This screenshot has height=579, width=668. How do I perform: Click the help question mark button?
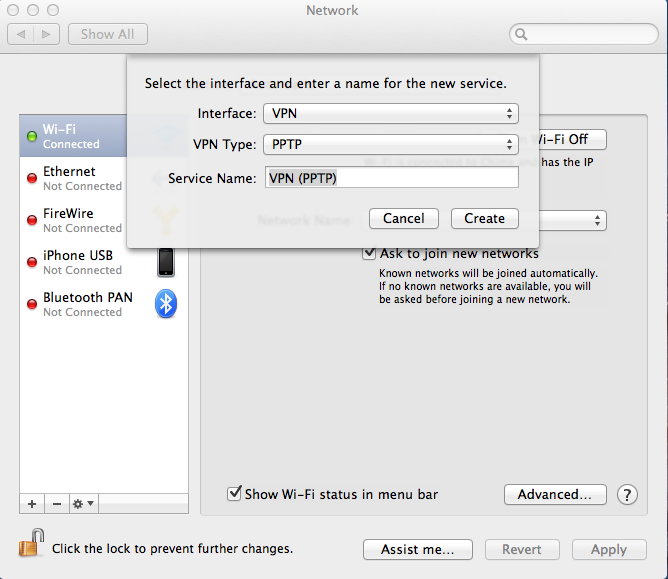pyautogui.click(x=627, y=495)
